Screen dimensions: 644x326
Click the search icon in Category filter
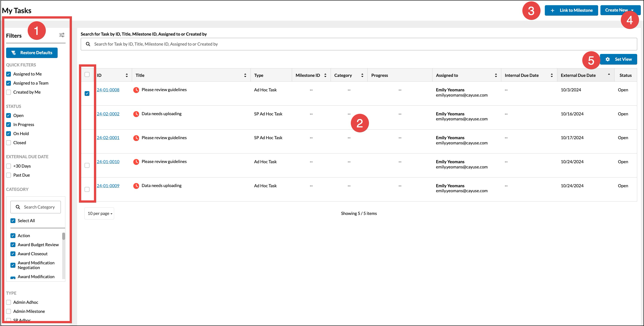click(18, 207)
